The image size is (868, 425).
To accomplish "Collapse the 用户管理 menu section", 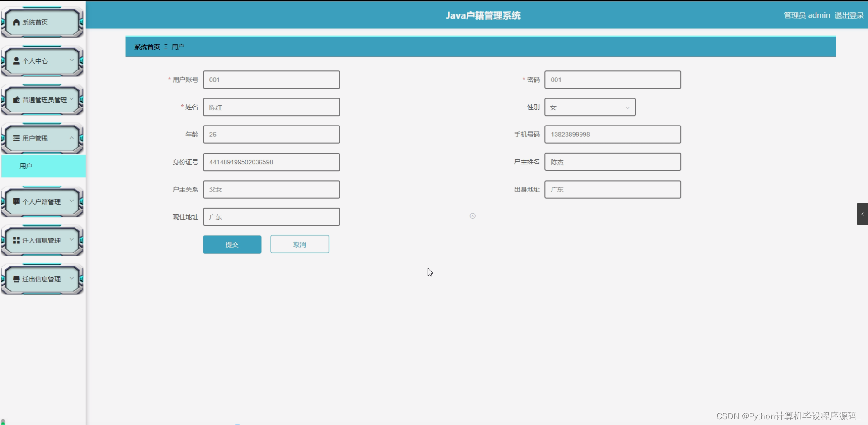I will 71,138.
